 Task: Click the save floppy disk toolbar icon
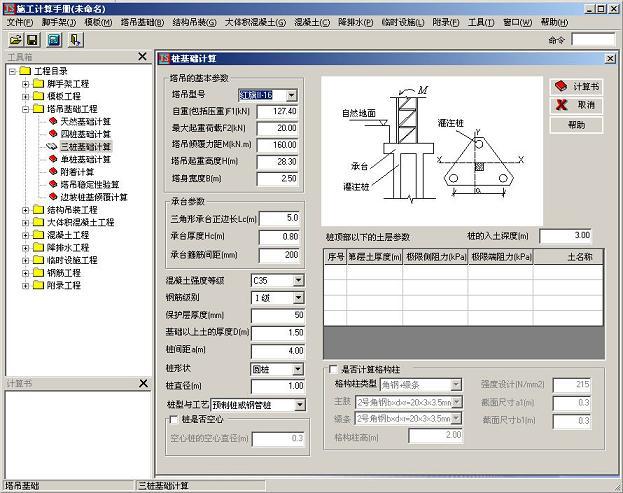click(x=32, y=39)
